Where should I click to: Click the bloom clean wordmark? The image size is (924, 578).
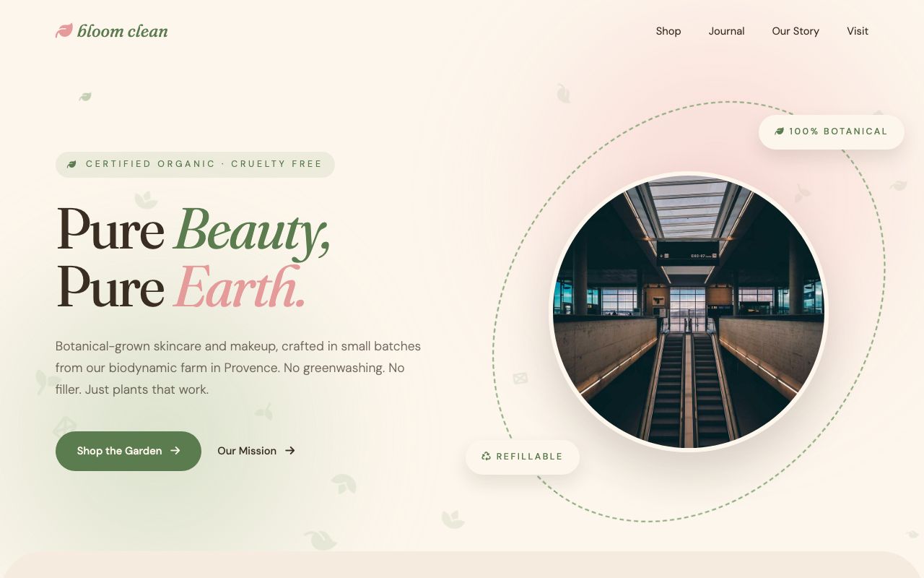pyautogui.click(x=122, y=31)
